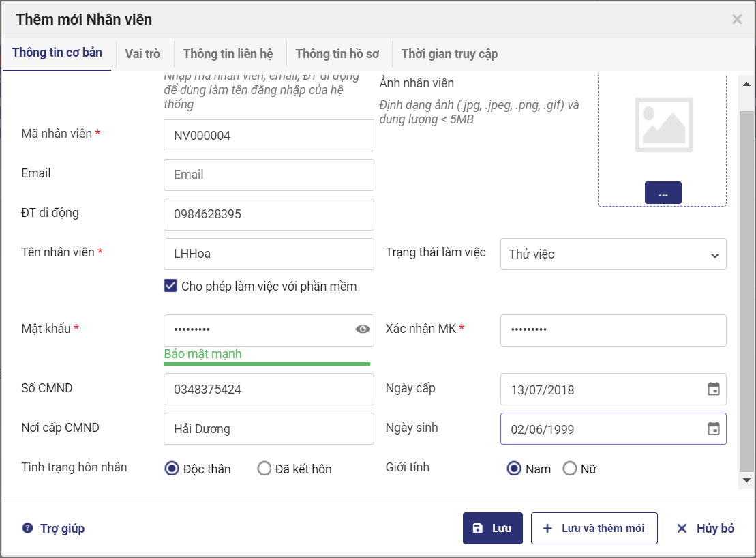Go to the Thời gian truy cập tab
Viewport: 756px width, 558px height.
(449, 54)
